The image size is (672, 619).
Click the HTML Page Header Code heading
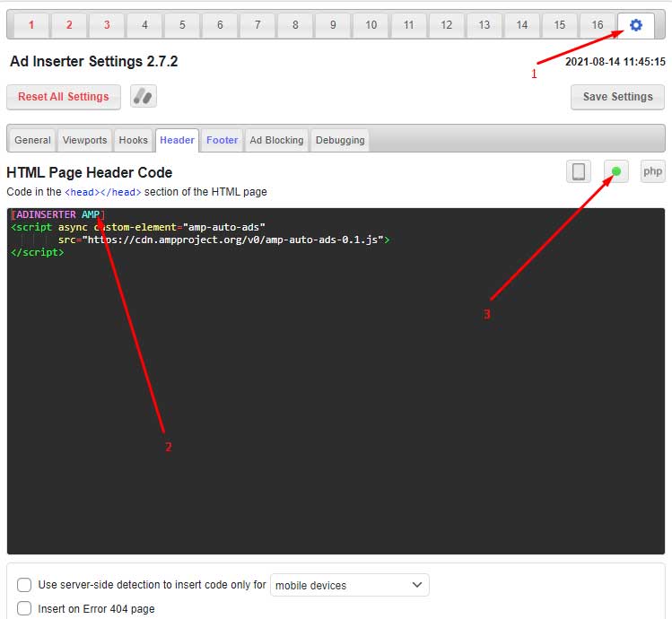(90, 172)
